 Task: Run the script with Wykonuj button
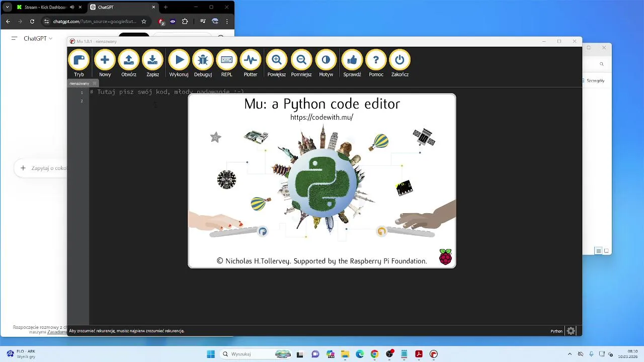[179, 63]
